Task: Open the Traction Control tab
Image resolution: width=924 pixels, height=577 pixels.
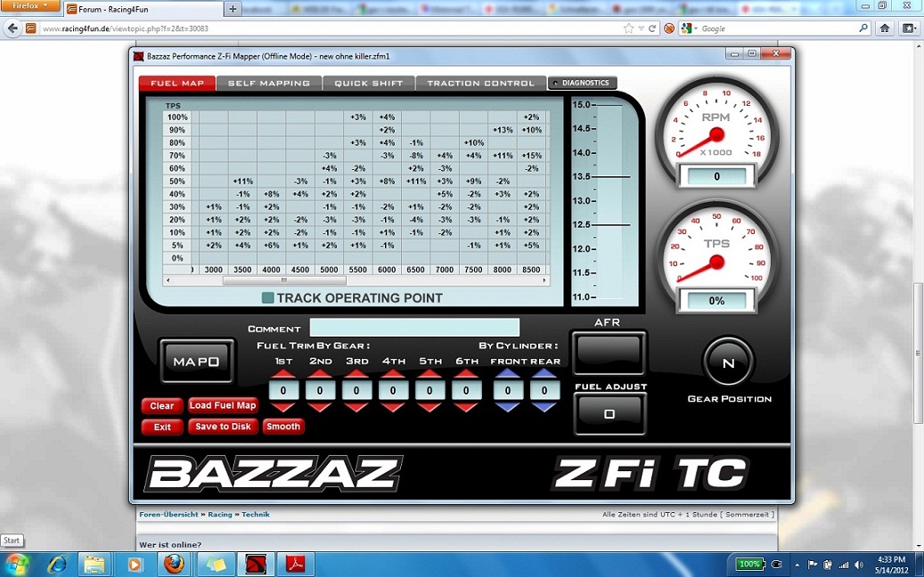Action: click(x=480, y=84)
